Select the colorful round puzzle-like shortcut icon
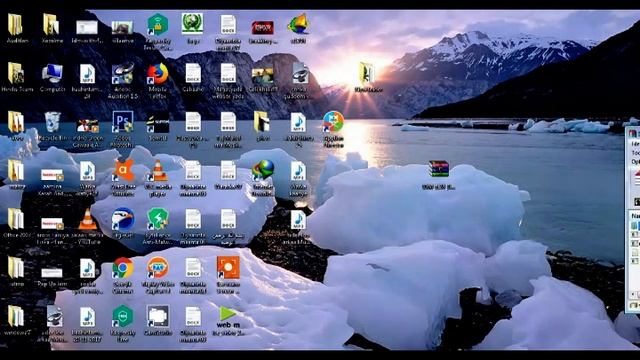The height and width of the screenshot is (360, 640). 333,122
